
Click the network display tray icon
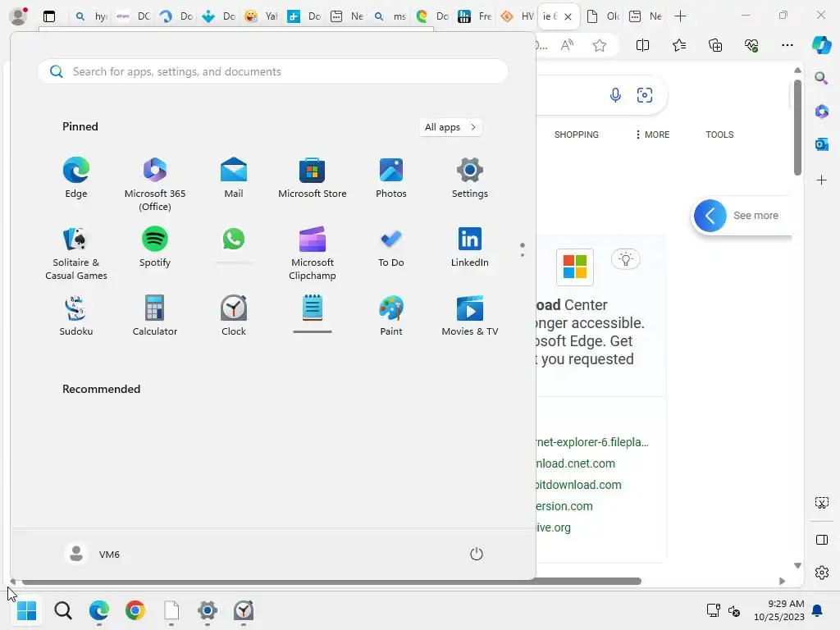(713, 610)
